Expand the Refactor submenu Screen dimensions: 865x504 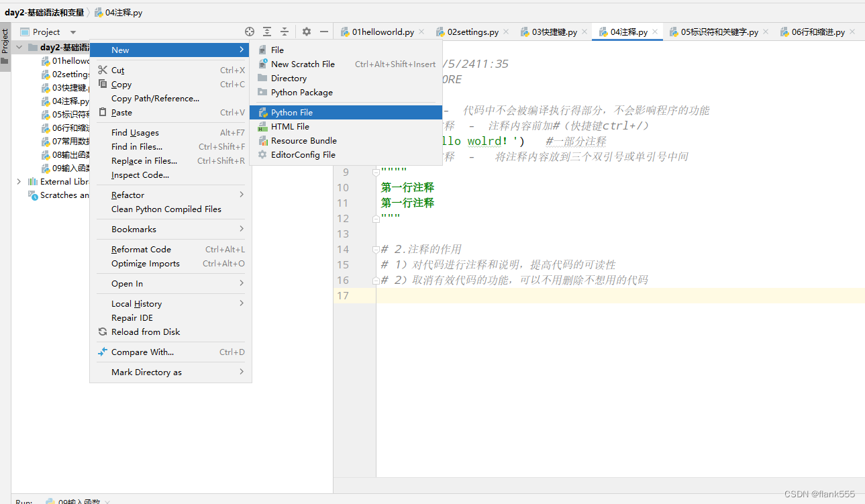pos(170,195)
